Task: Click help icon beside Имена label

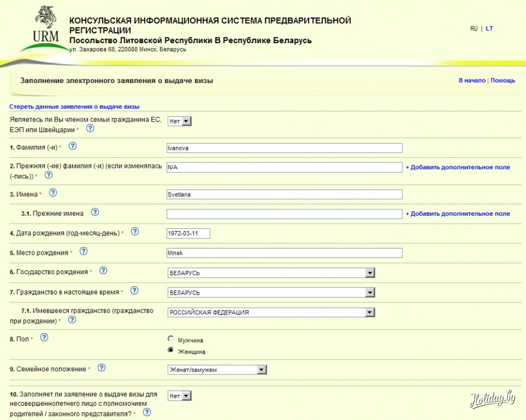Action: 53,193
